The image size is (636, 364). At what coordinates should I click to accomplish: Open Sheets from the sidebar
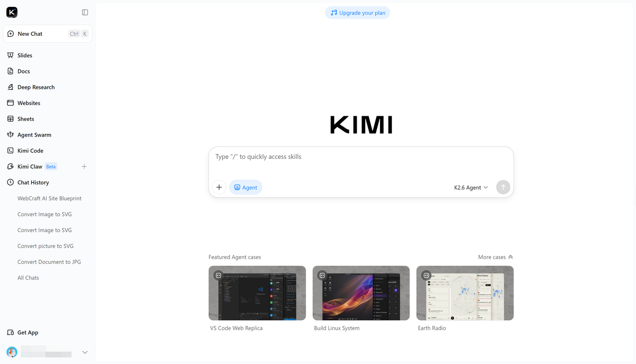[48, 119]
